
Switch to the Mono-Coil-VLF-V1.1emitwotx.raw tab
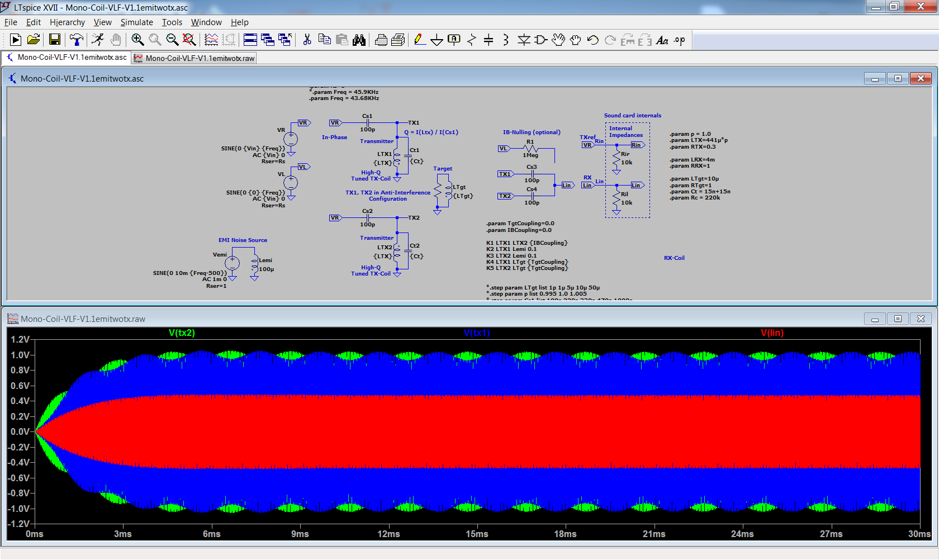click(x=193, y=58)
